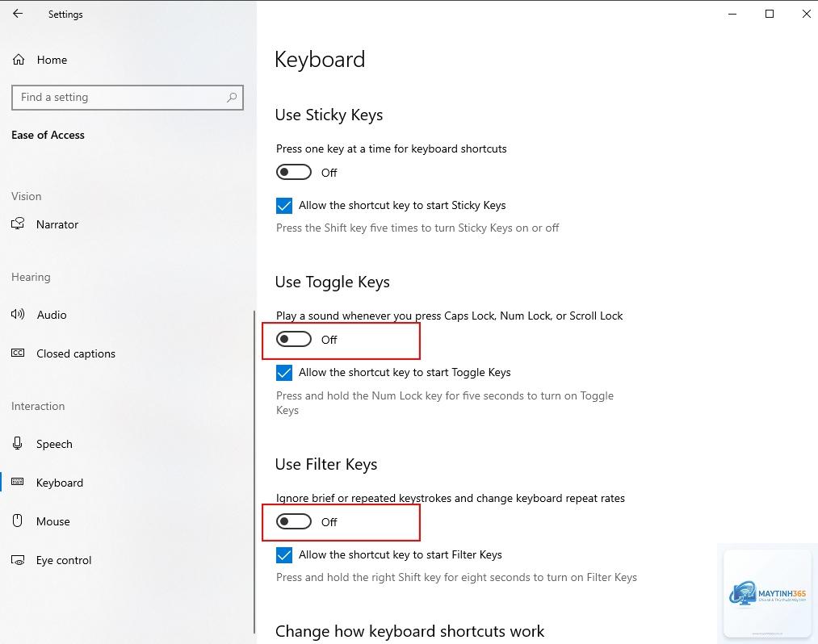Click the Keyboard page title
The image size is (818, 644).
point(320,60)
